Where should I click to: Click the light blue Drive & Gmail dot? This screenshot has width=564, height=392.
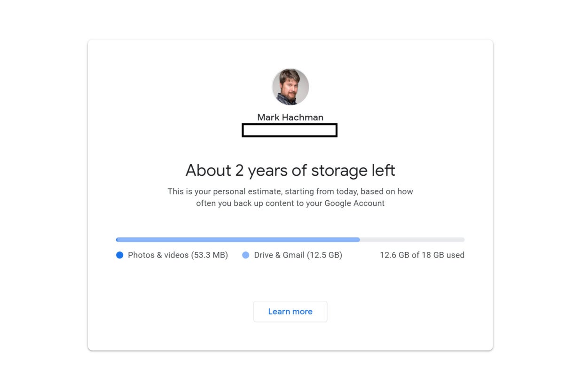point(246,255)
